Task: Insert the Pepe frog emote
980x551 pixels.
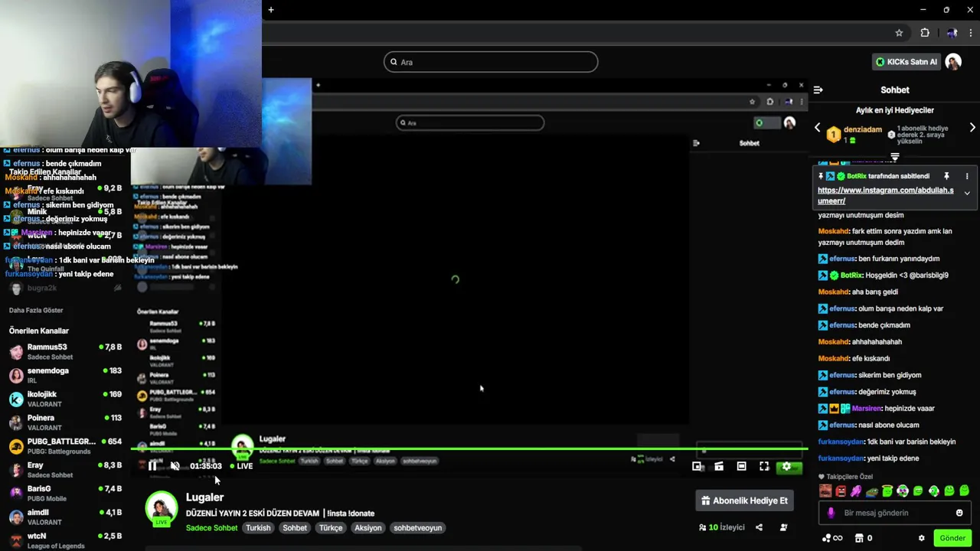Action: coord(872,491)
